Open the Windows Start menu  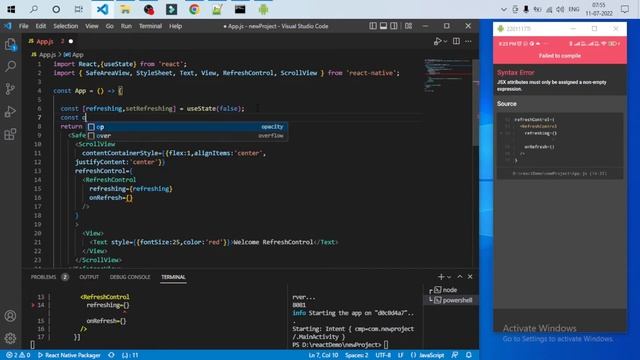(x=11, y=9)
